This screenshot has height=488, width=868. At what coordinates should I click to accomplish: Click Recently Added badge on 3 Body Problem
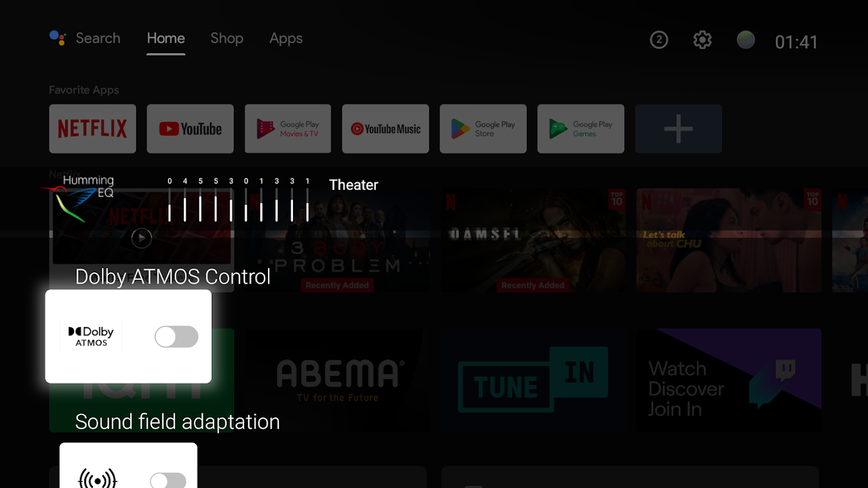pos(338,285)
